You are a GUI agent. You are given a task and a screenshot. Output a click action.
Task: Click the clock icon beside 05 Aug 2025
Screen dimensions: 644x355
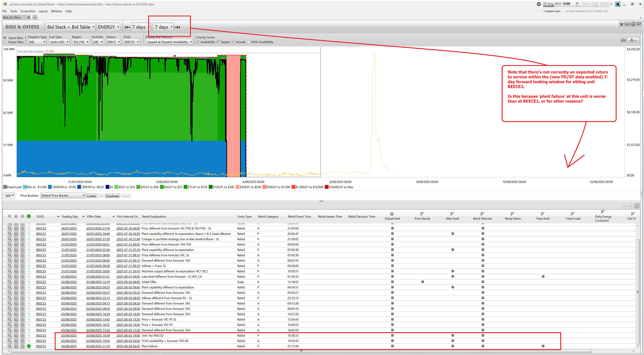coord(539,4)
